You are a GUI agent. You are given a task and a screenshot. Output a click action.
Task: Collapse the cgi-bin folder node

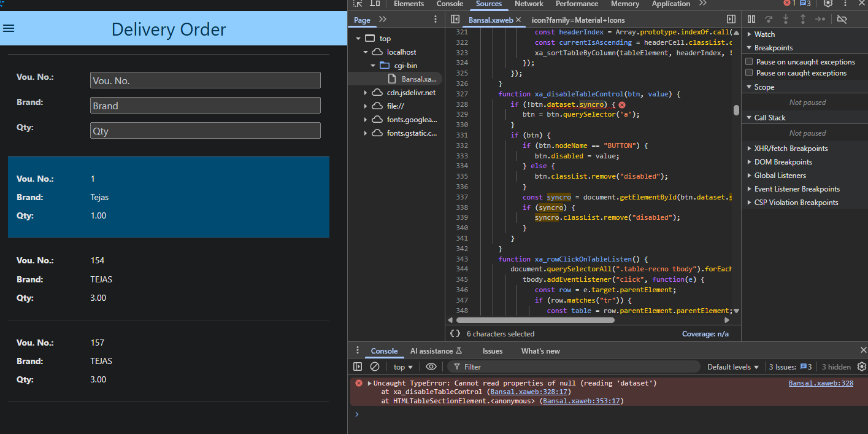[373, 66]
